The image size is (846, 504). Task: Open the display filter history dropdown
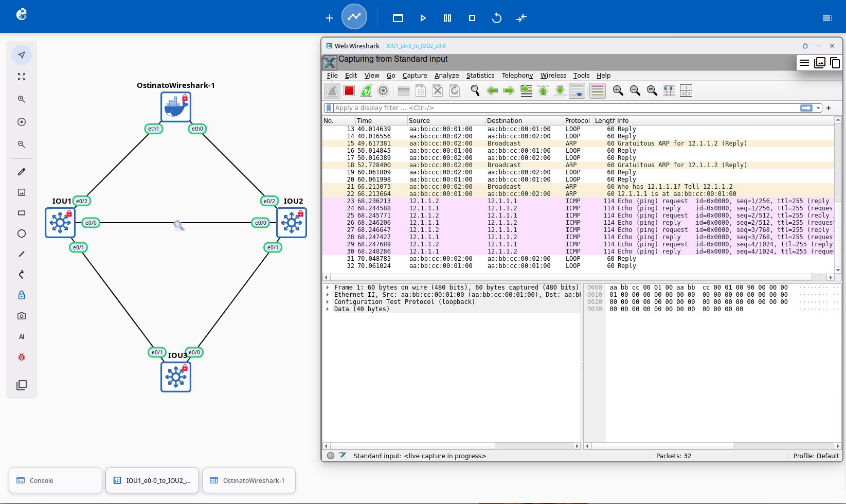[818, 108]
